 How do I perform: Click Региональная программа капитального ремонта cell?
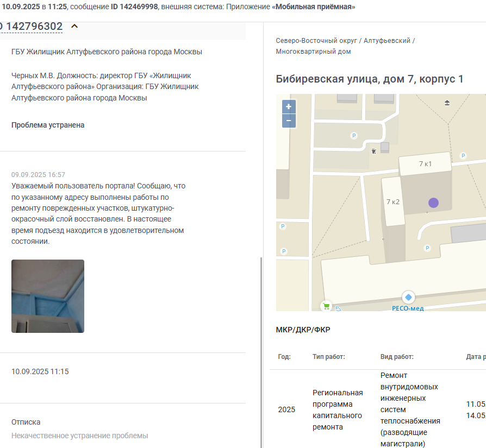point(338,409)
